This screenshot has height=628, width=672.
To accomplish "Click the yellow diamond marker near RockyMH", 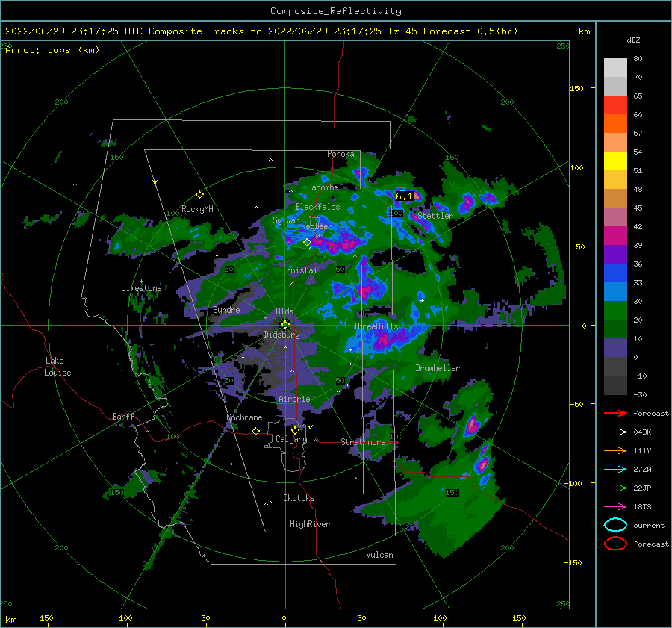I will pyautogui.click(x=199, y=195).
